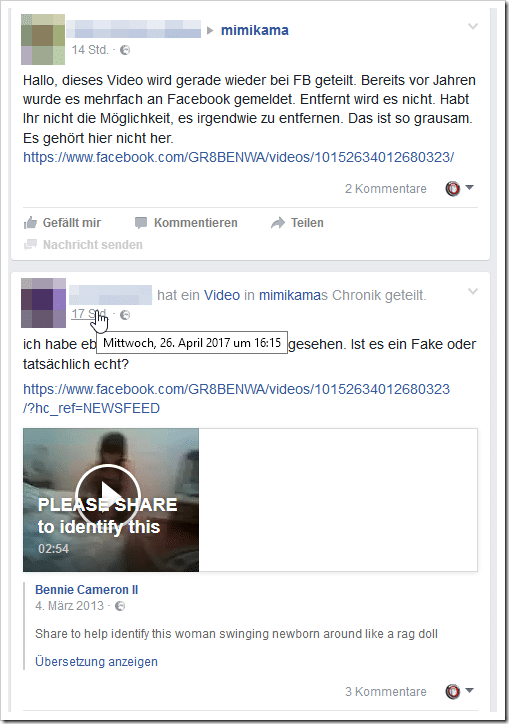Click the '17 Std.' timestamp
Image resolution: width=509 pixels, height=724 pixels.
[x=89, y=314]
